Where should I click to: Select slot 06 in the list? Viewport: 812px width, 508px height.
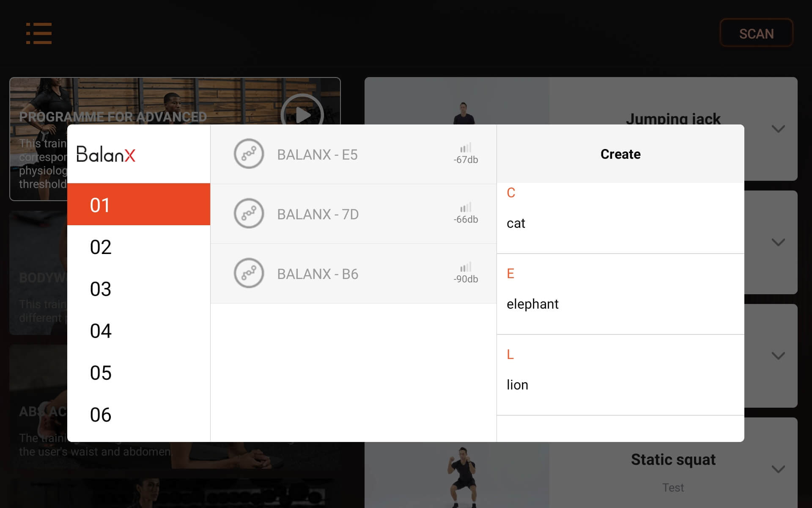coord(139,414)
